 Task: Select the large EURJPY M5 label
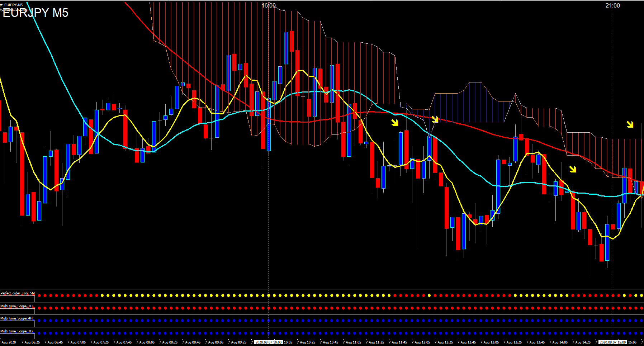point(35,13)
